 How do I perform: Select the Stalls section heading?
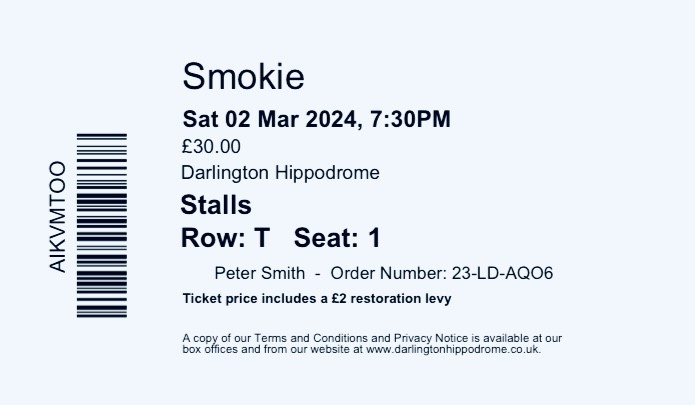[216, 206]
